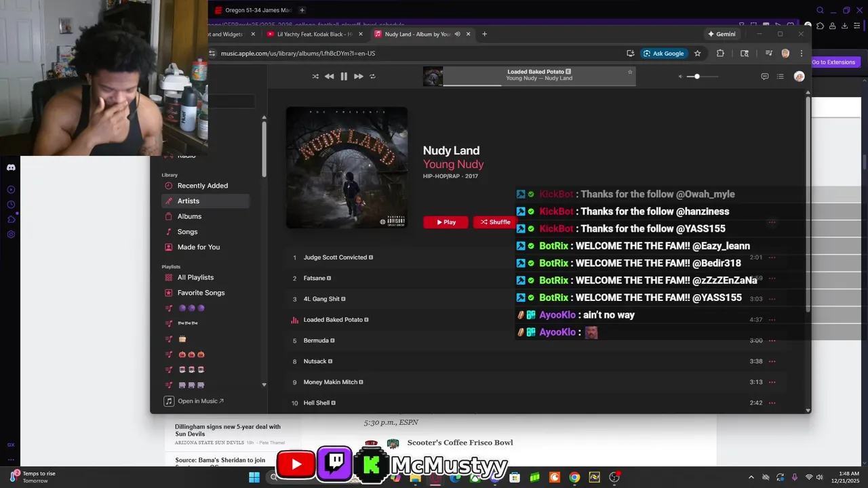
Task: Mute the Nudy Land tab via speaker icon
Action: coord(457,34)
